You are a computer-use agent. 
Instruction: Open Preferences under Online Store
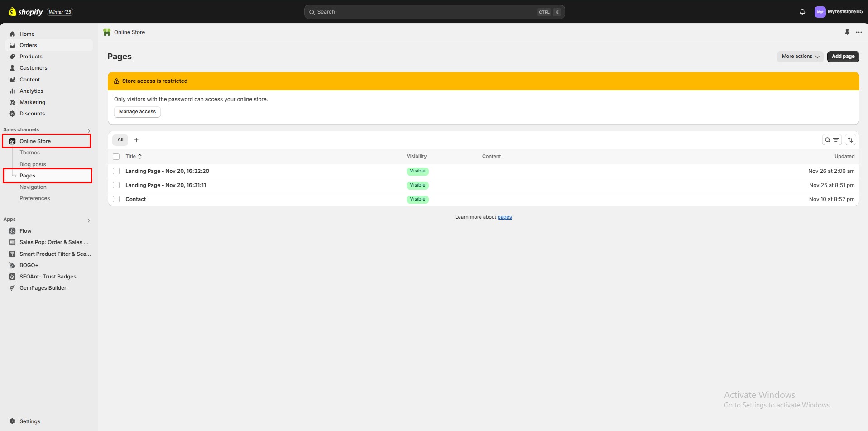tap(35, 198)
